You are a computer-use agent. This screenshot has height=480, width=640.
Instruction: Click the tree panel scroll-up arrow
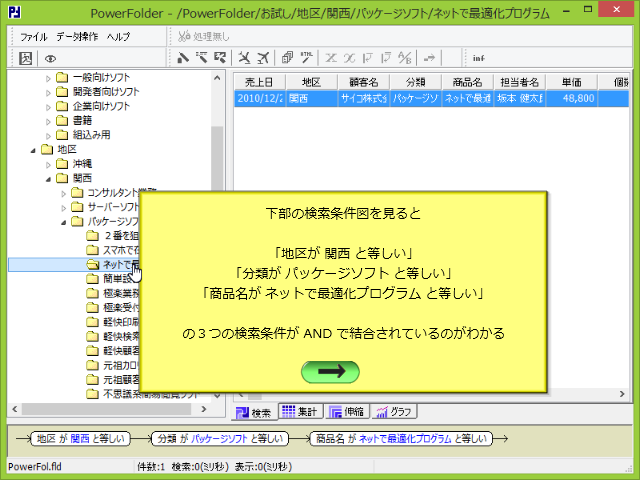217,78
